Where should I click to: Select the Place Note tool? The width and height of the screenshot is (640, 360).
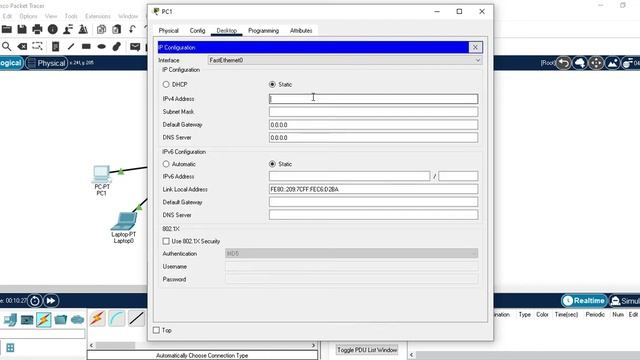tap(56, 46)
